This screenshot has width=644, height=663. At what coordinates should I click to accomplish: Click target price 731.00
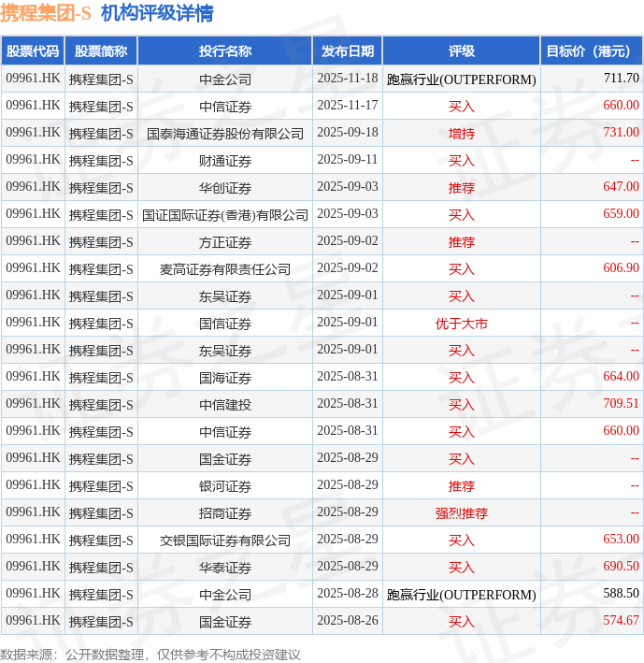(x=622, y=133)
